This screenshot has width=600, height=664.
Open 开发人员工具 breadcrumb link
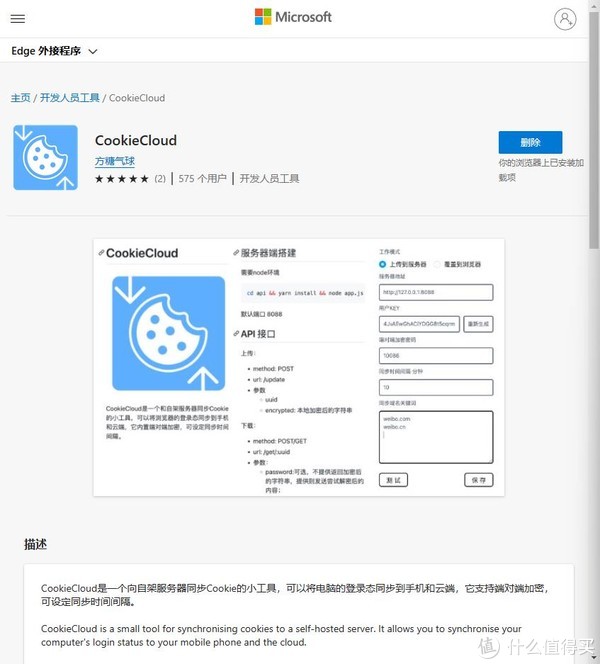[70, 98]
